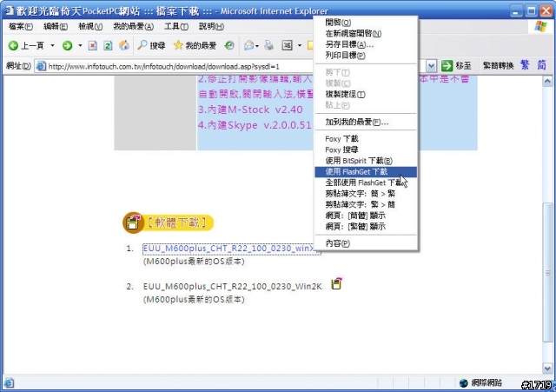Click the Back arrow icon

(14, 45)
